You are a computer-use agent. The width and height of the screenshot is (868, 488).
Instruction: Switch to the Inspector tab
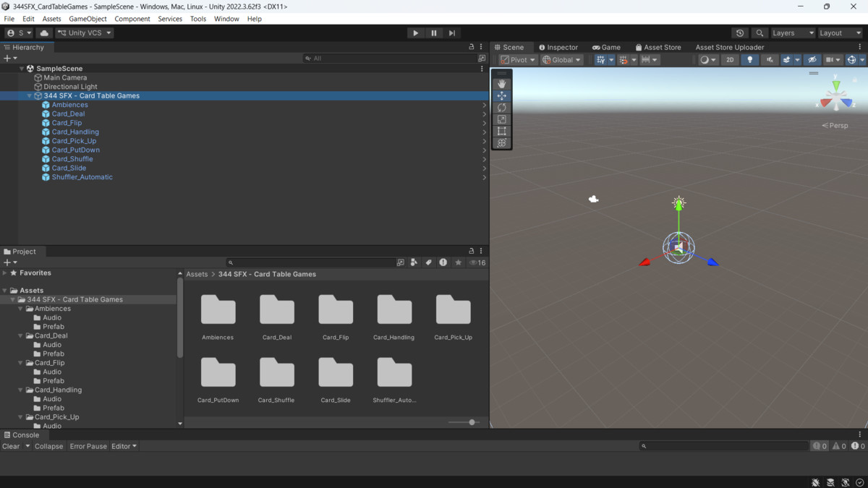click(x=558, y=47)
